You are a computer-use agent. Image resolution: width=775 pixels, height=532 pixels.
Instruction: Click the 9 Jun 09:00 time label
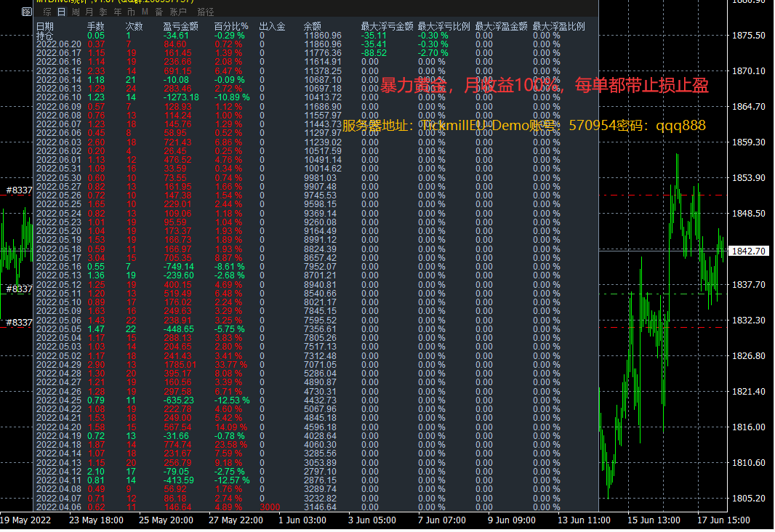[x=512, y=520]
